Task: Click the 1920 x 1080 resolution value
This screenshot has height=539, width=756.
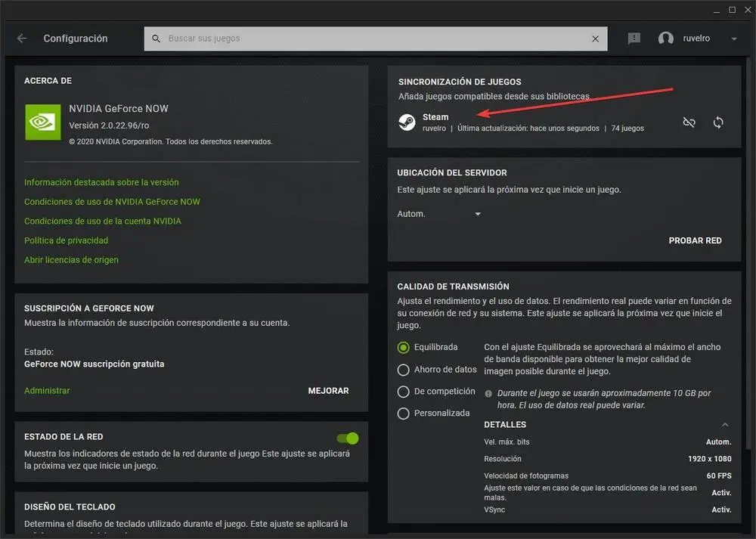Action: tap(709, 458)
